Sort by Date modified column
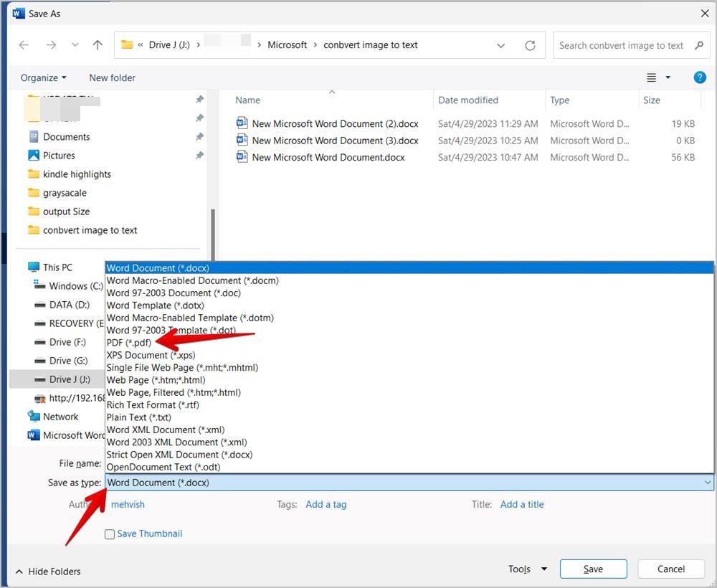 point(468,100)
